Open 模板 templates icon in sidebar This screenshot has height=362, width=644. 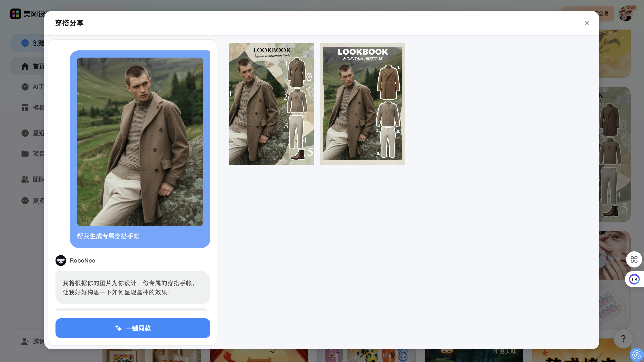click(25, 107)
